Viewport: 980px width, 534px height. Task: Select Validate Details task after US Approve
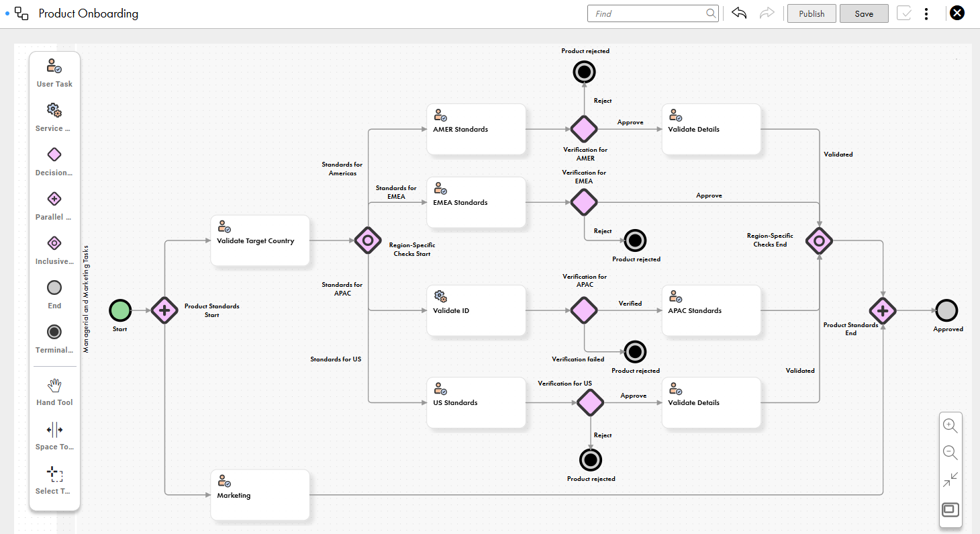click(x=711, y=402)
